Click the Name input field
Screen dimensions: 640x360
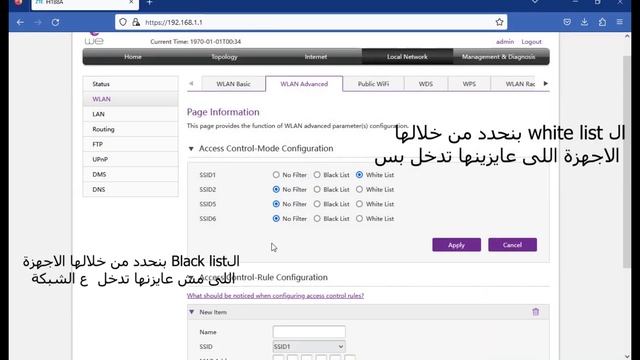pyautogui.click(x=309, y=332)
